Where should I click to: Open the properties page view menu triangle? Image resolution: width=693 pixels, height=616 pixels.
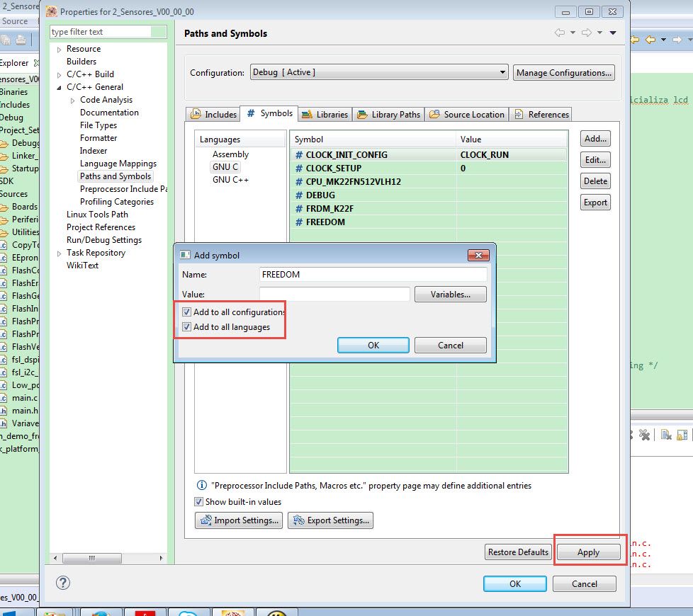[613, 33]
